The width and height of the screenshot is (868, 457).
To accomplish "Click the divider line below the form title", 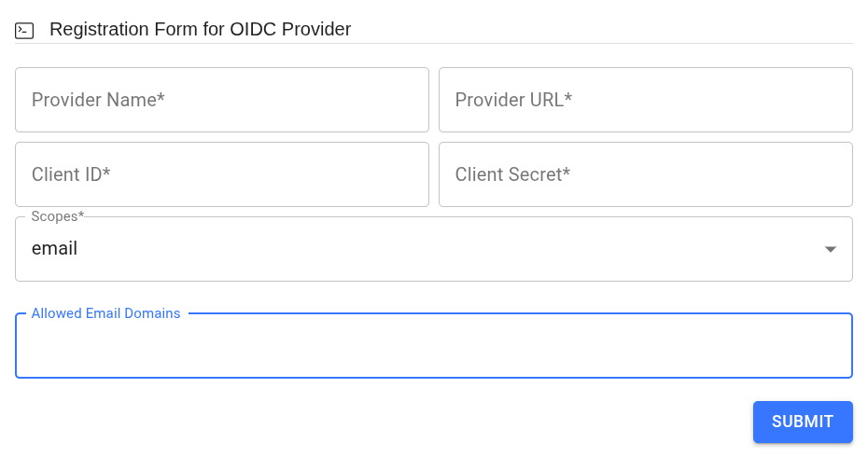I will click(x=433, y=44).
